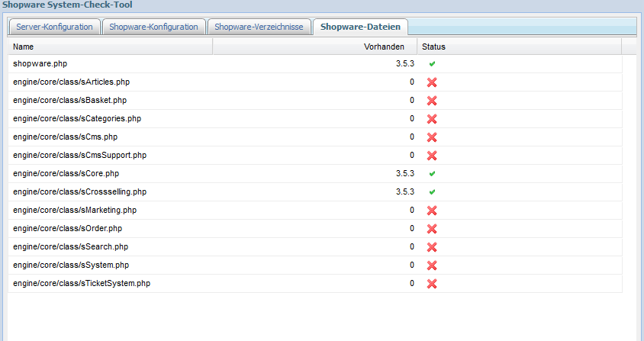Click green check icon for sCore.php
The width and height of the screenshot is (644, 341).
point(432,174)
